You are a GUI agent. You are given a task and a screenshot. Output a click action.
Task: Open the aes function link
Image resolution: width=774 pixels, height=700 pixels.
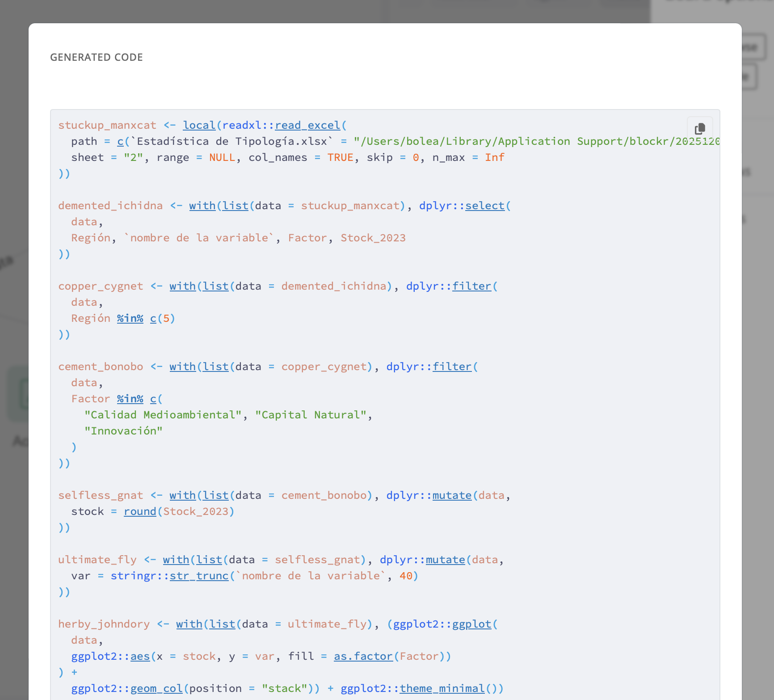[140, 656]
